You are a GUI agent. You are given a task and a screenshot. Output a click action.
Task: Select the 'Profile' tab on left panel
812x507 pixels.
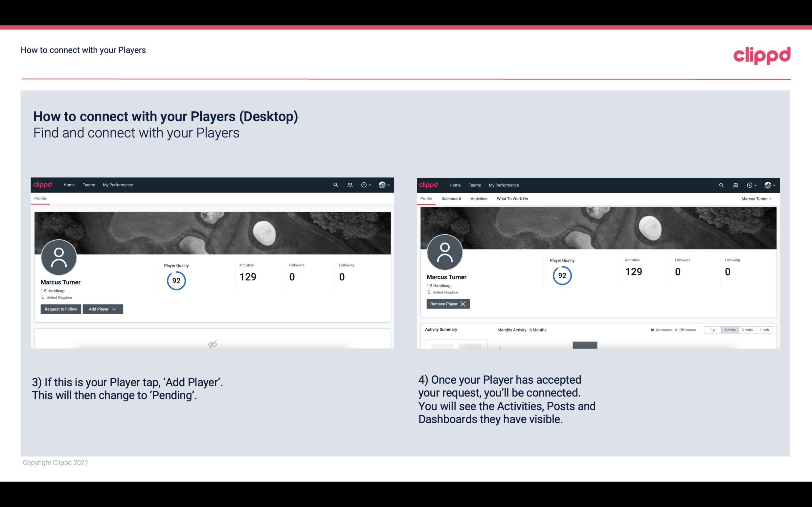click(40, 198)
